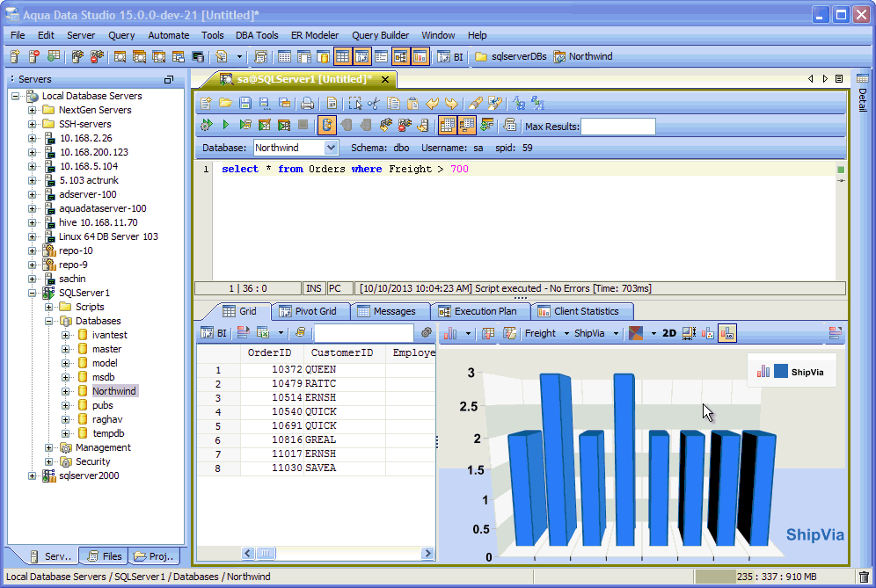Close the sa@SQLServer1 editor tab

pyautogui.click(x=385, y=80)
